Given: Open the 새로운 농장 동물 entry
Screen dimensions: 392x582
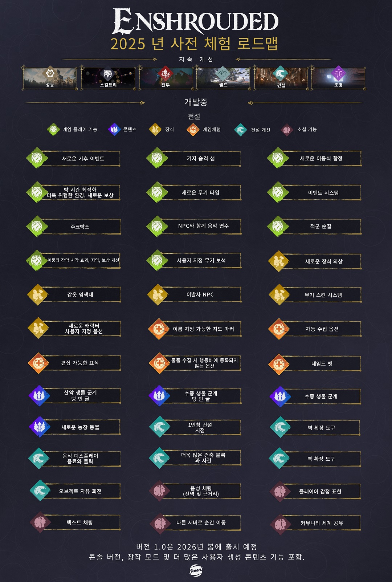Looking at the screenshot, I should point(74,427).
